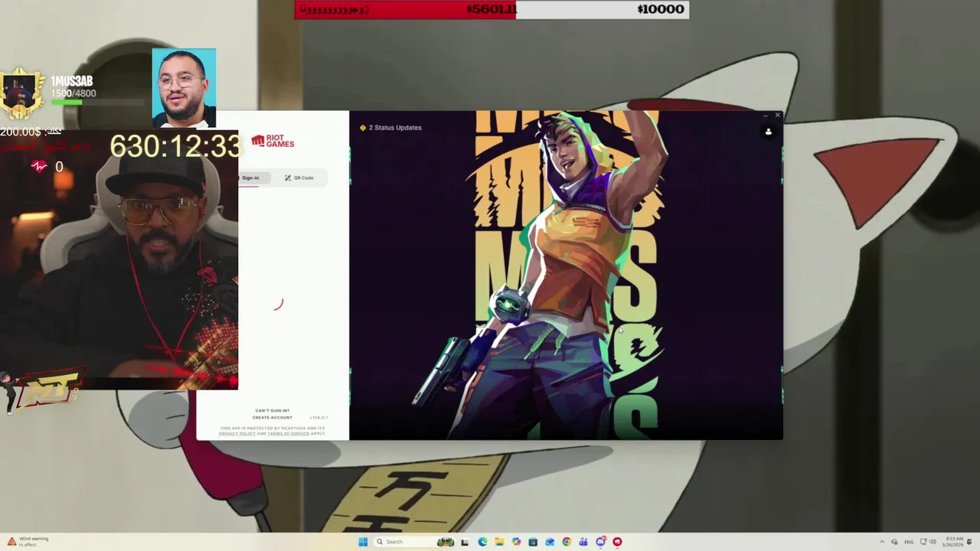Open the clock and date flyout
The height and width of the screenshot is (551, 980).
pyautogui.click(x=953, y=542)
